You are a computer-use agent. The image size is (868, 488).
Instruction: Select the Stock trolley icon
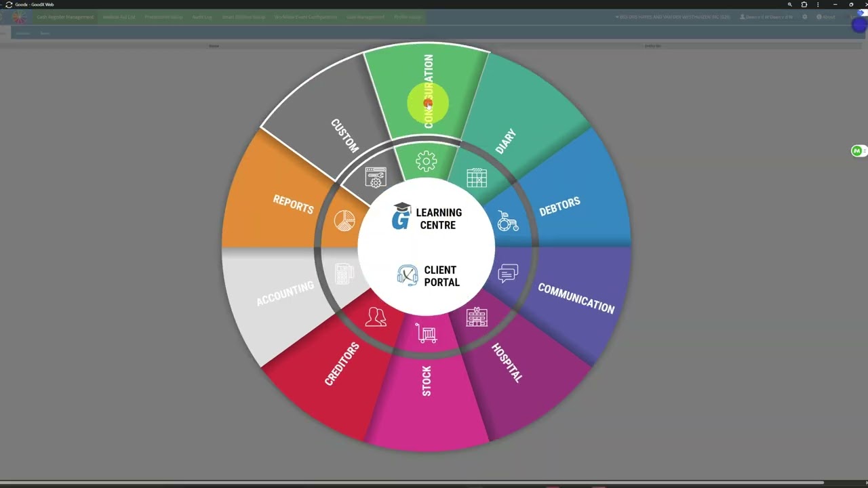pos(426,333)
